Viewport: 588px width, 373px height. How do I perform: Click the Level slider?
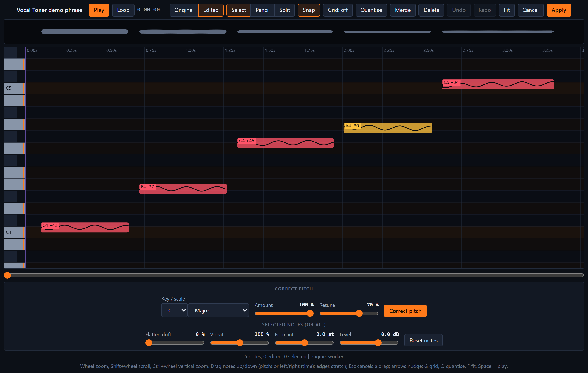(369, 343)
